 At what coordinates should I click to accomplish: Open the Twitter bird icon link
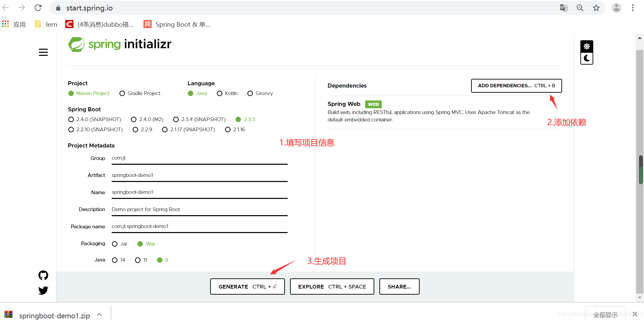[43, 290]
